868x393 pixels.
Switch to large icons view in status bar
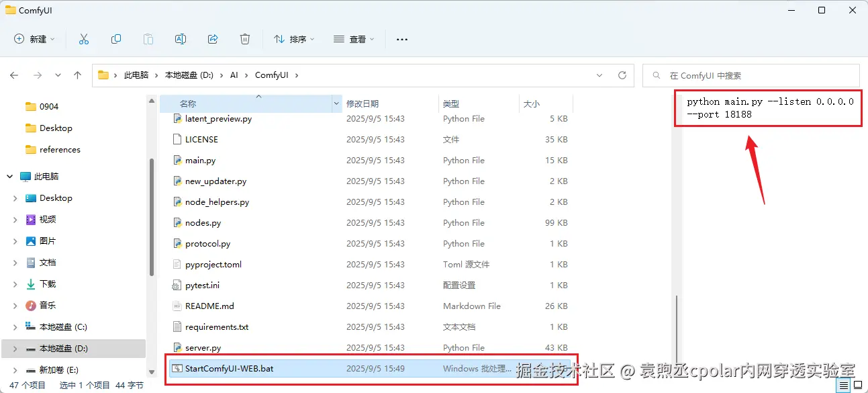(857, 386)
